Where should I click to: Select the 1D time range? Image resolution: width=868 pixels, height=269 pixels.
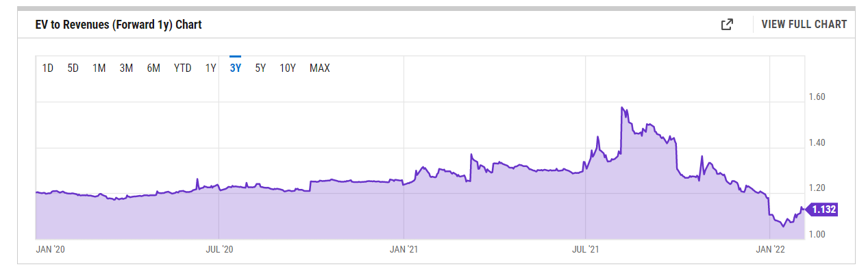48,68
